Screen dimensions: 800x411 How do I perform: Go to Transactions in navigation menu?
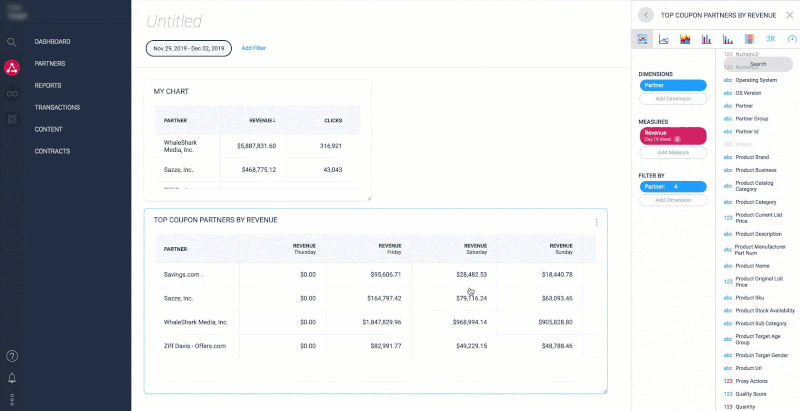57,107
